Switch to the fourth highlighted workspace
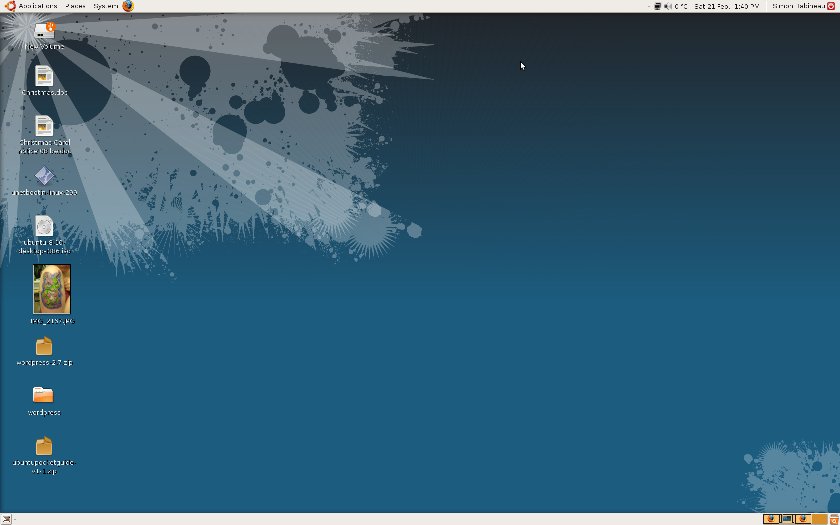The width and height of the screenshot is (840, 525). 819,519
